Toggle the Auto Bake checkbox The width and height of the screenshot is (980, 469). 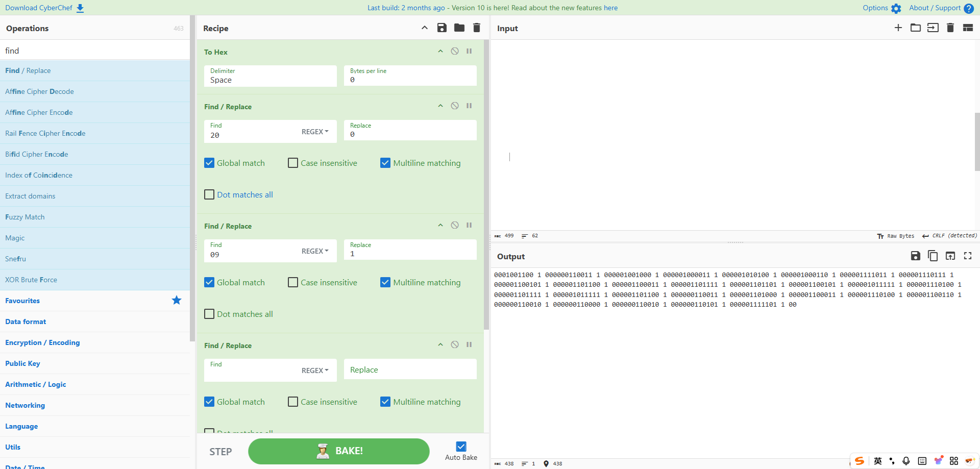coord(461,447)
